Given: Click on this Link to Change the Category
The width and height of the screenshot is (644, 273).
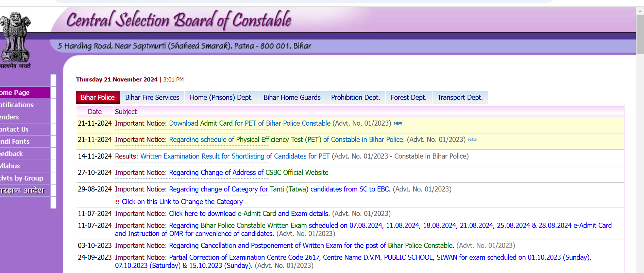Looking at the screenshot, I should 182,202.
